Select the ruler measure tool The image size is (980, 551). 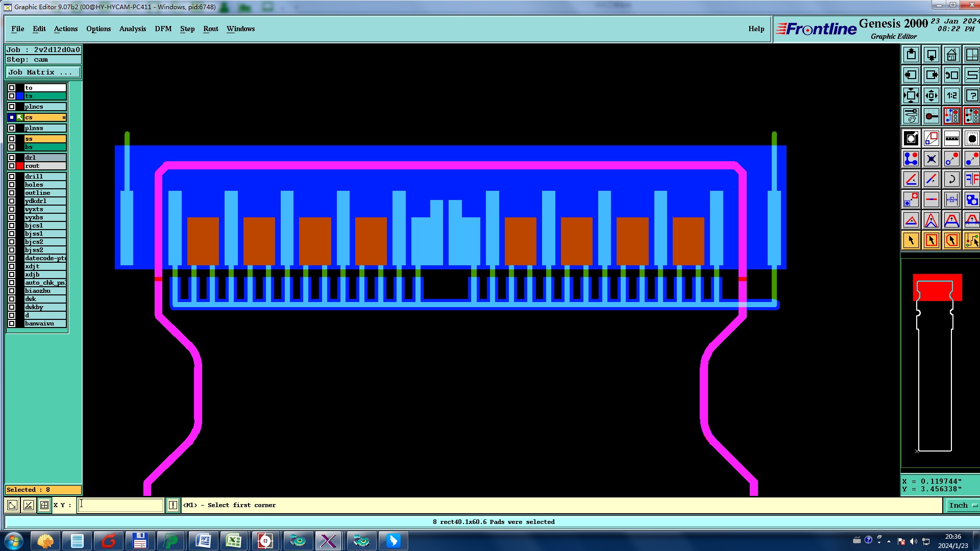(x=951, y=138)
